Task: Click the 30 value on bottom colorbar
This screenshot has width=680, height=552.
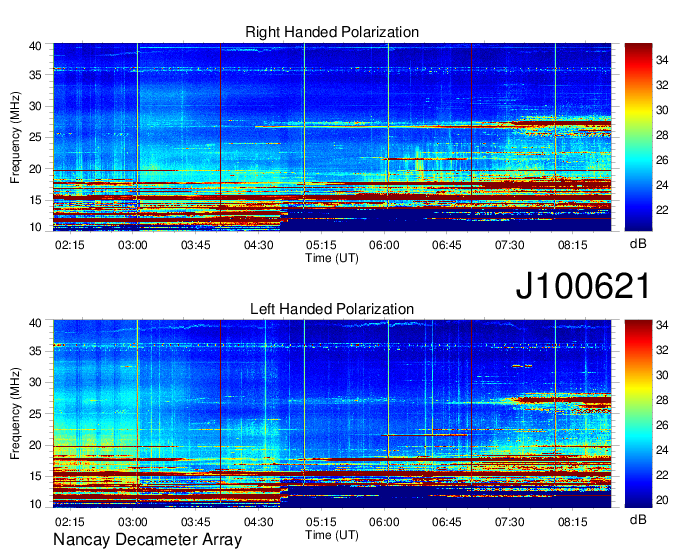Action: (x=662, y=375)
